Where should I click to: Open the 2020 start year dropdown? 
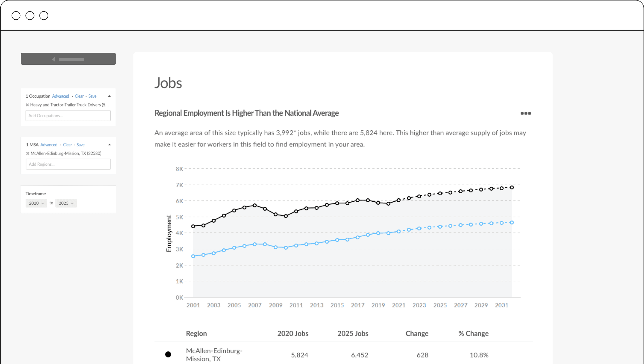[36, 203]
